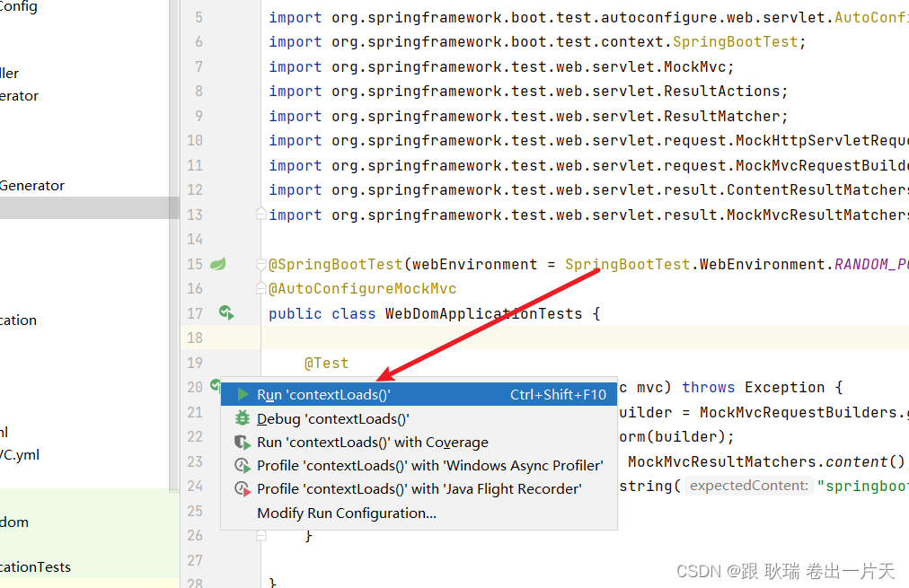Click the project panel vertical scrollbar
This screenshot has height=588, width=909.
tap(174, 246)
